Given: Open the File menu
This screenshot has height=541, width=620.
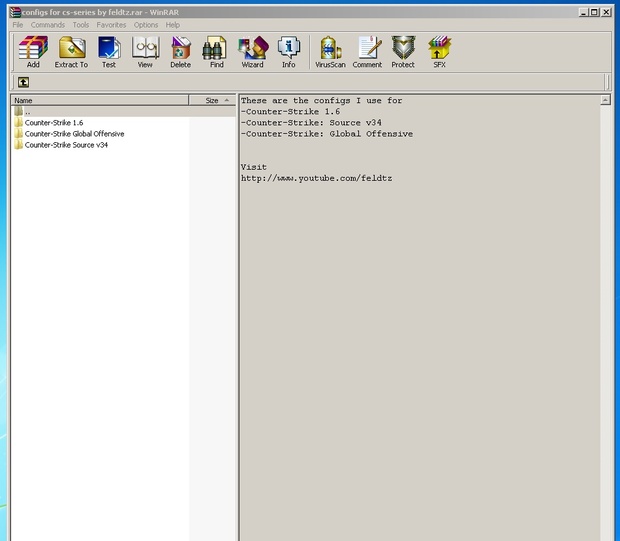Looking at the screenshot, I should pyautogui.click(x=18, y=25).
